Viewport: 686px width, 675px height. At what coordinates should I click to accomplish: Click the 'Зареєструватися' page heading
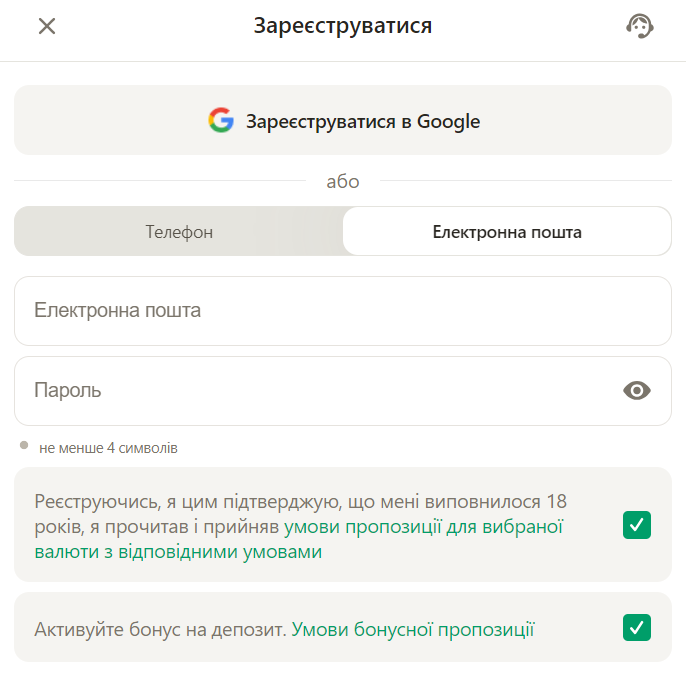click(342, 26)
